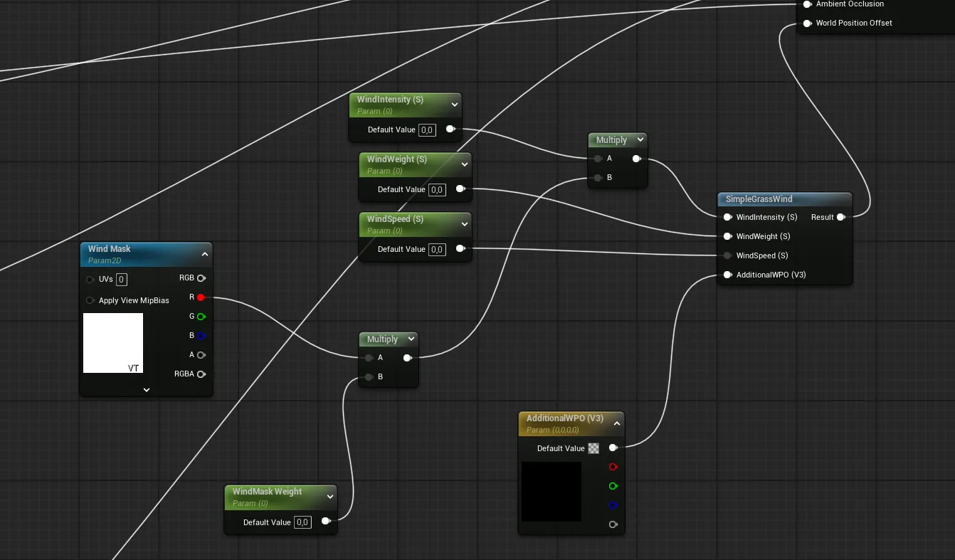This screenshot has width=955, height=560.
Task: Click the Wind Mask white texture preview
Action: (113, 343)
